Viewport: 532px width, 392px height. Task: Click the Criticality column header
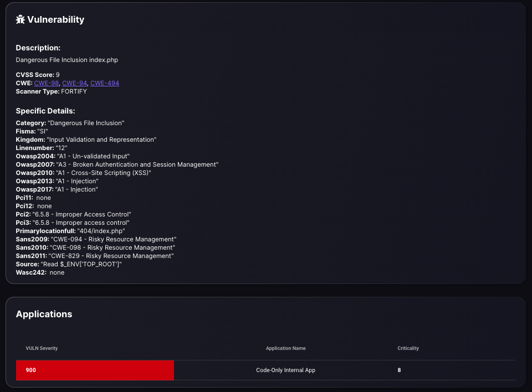[x=408, y=348]
